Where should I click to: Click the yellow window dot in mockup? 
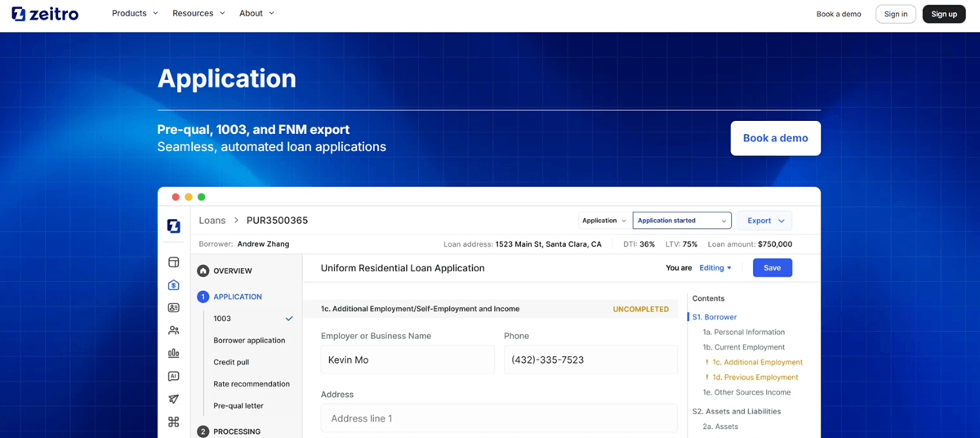point(189,197)
